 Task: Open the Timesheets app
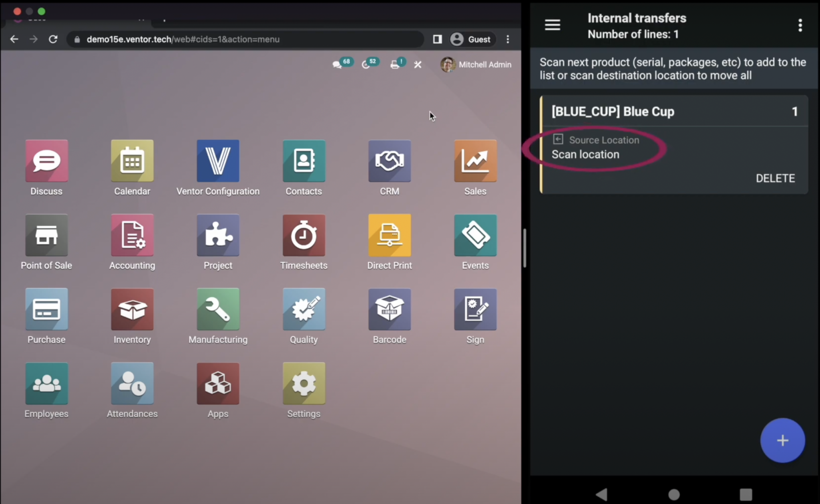[303, 235]
